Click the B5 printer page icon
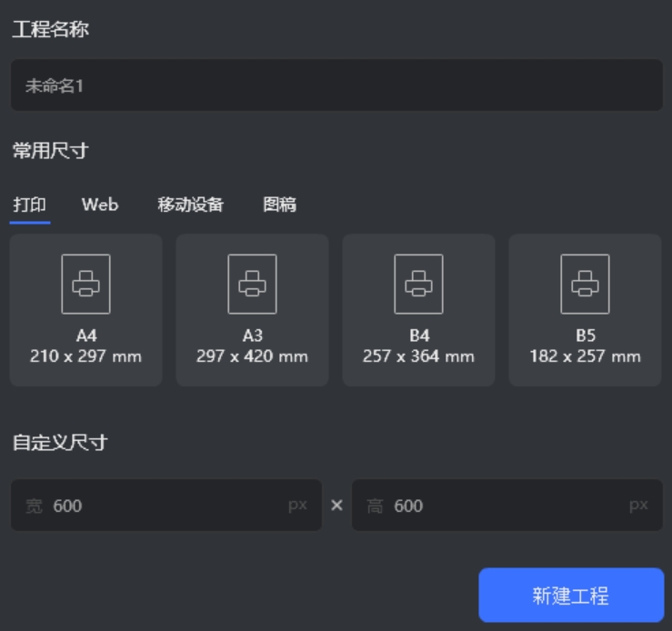 tap(585, 284)
